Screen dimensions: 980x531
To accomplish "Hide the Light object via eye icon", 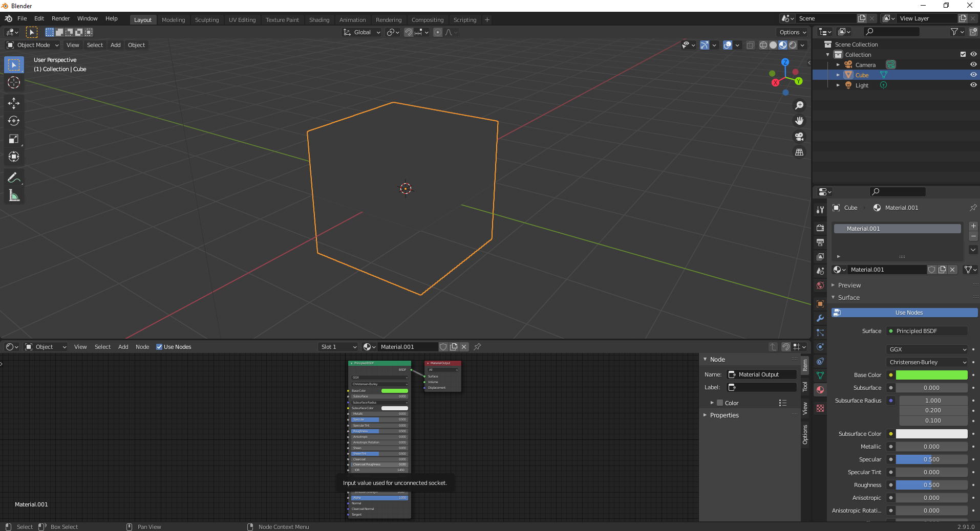I will (x=973, y=85).
